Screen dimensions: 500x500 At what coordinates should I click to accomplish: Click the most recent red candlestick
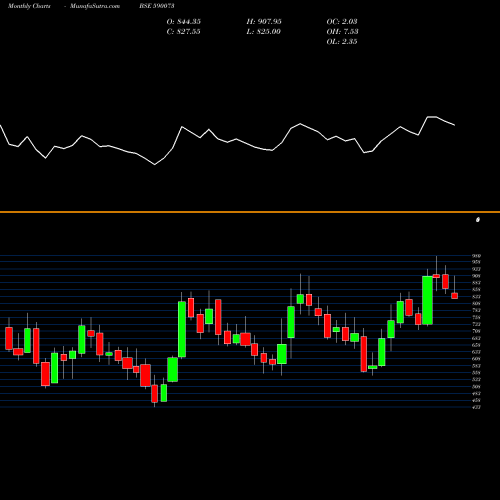pyautogui.click(x=455, y=296)
